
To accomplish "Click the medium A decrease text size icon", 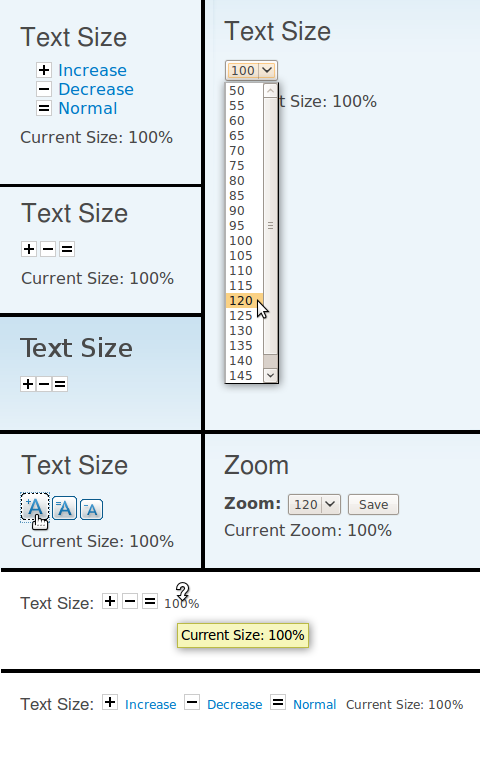I will click(x=64, y=508).
